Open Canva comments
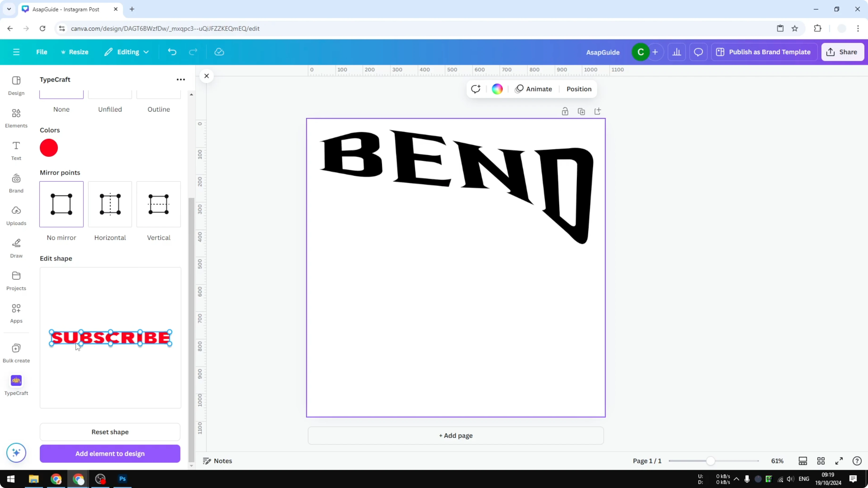Screen dimensions: 868x488 (x=698, y=52)
